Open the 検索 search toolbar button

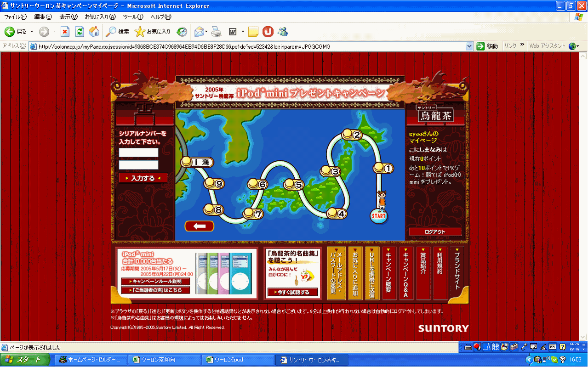coord(118,32)
